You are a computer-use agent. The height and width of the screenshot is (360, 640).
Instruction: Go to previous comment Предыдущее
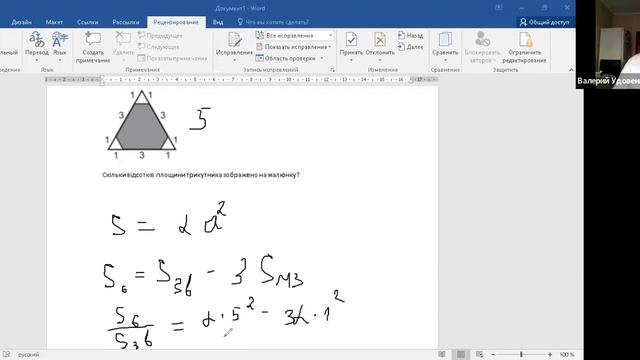pyautogui.click(x=160, y=36)
